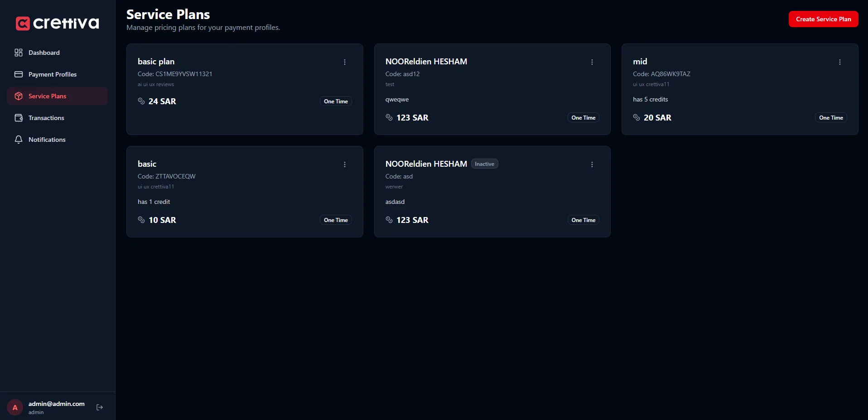Click coins icon next to 24 SAR
This screenshot has width=868, height=420.
141,101
